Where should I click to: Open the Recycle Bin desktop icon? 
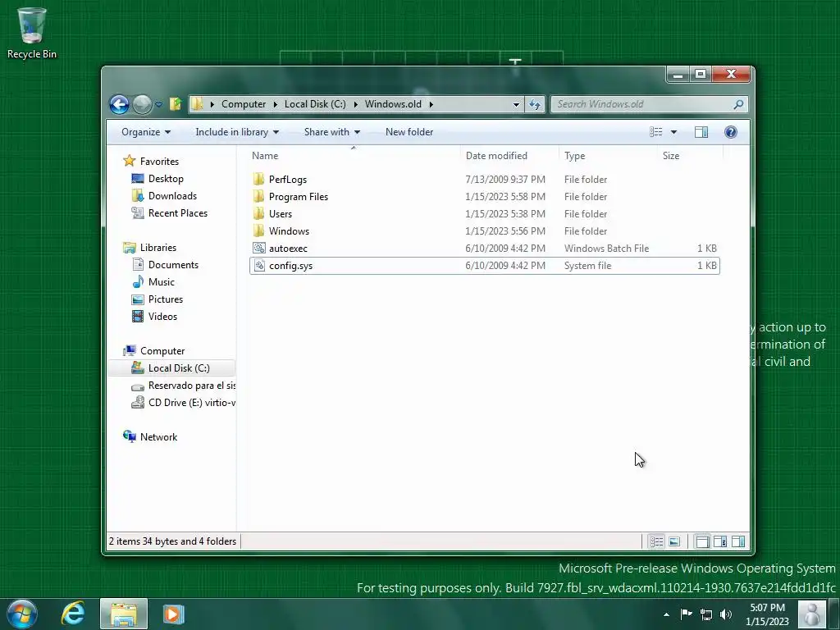[32, 33]
